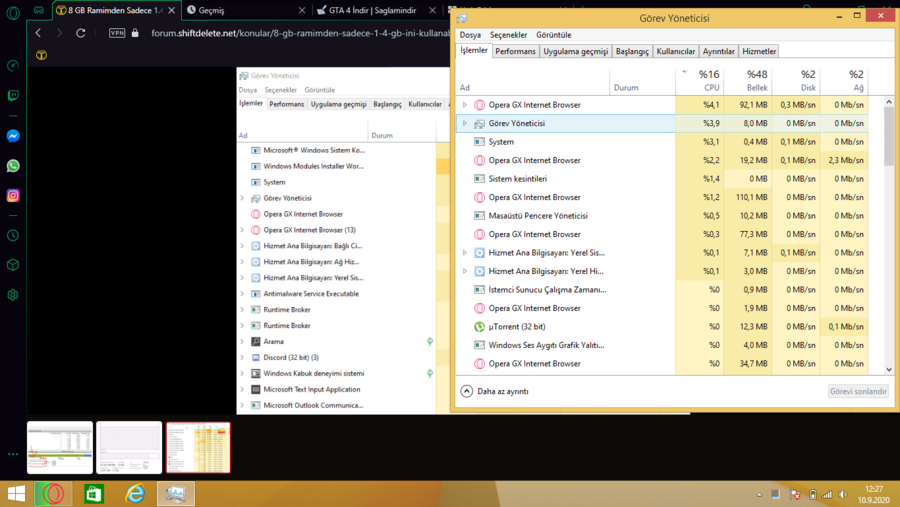Switch to GTA 4 İndir browser tab

pyautogui.click(x=373, y=10)
